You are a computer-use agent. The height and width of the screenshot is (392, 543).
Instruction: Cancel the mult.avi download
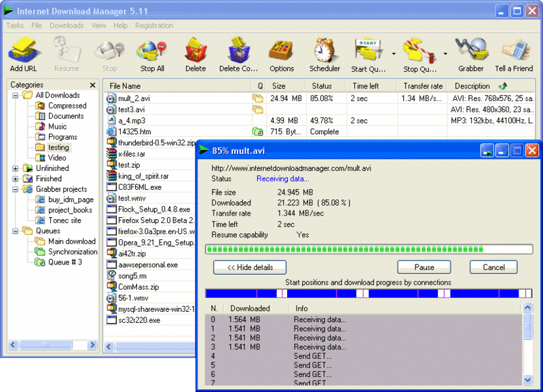point(494,267)
